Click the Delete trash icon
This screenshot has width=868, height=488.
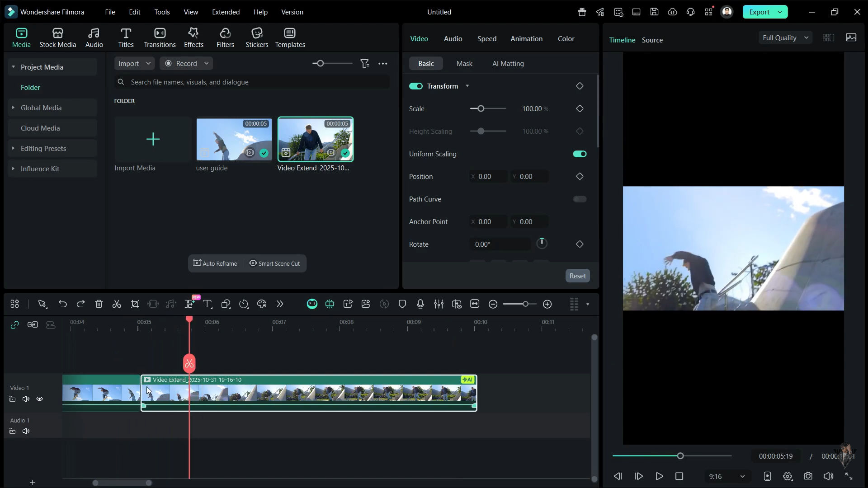(x=99, y=304)
